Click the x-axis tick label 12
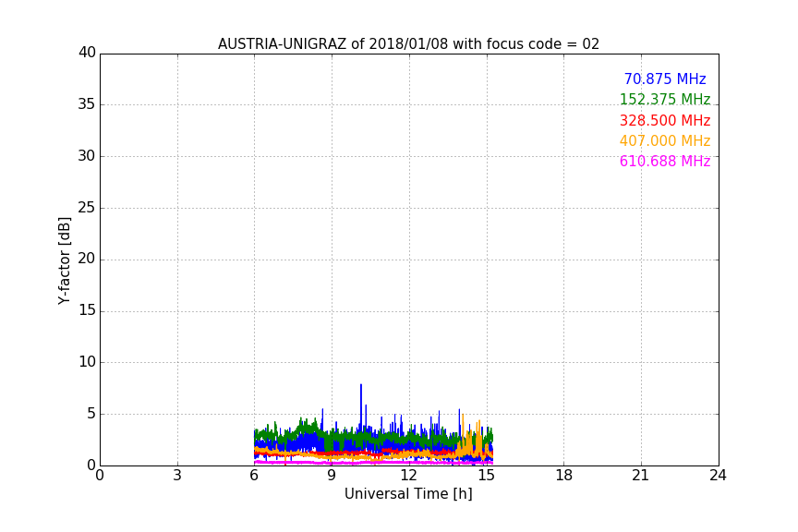798x532 pixels. coord(409,476)
